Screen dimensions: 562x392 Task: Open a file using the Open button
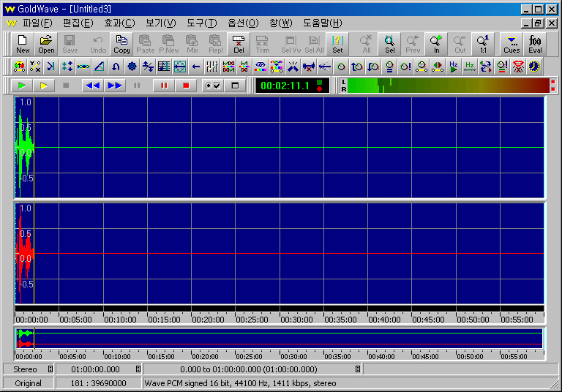pyautogui.click(x=46, y=44)
